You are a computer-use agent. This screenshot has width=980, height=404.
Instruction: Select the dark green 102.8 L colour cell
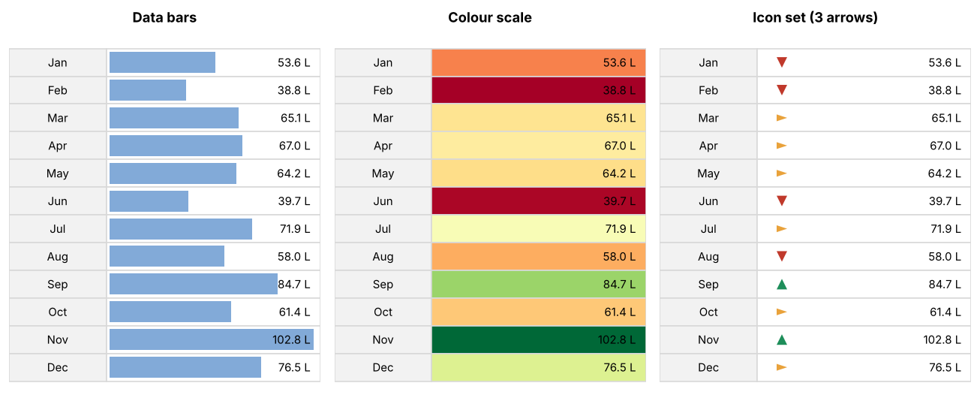coord(539,339)
